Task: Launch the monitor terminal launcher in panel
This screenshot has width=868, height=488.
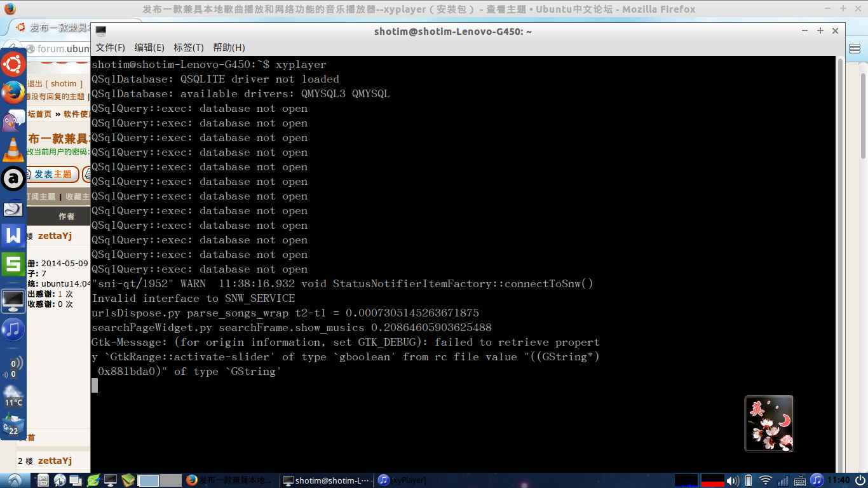Action: point(110,480)
